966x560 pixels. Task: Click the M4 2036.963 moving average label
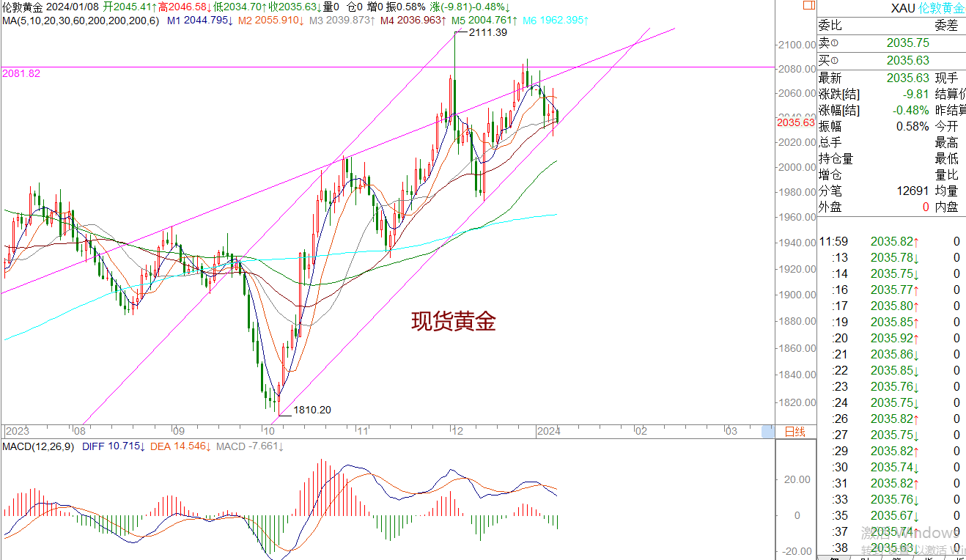[x=413, y=20]
